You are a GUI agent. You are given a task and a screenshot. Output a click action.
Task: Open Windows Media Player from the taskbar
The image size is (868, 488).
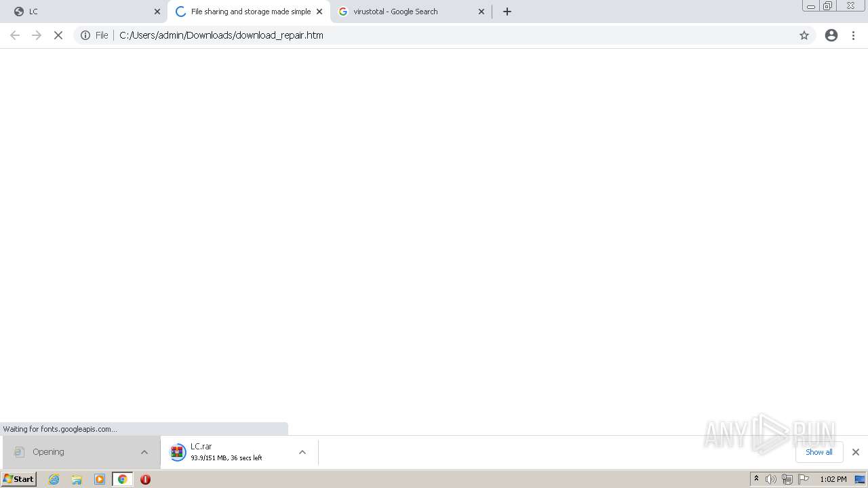[100, 479]
